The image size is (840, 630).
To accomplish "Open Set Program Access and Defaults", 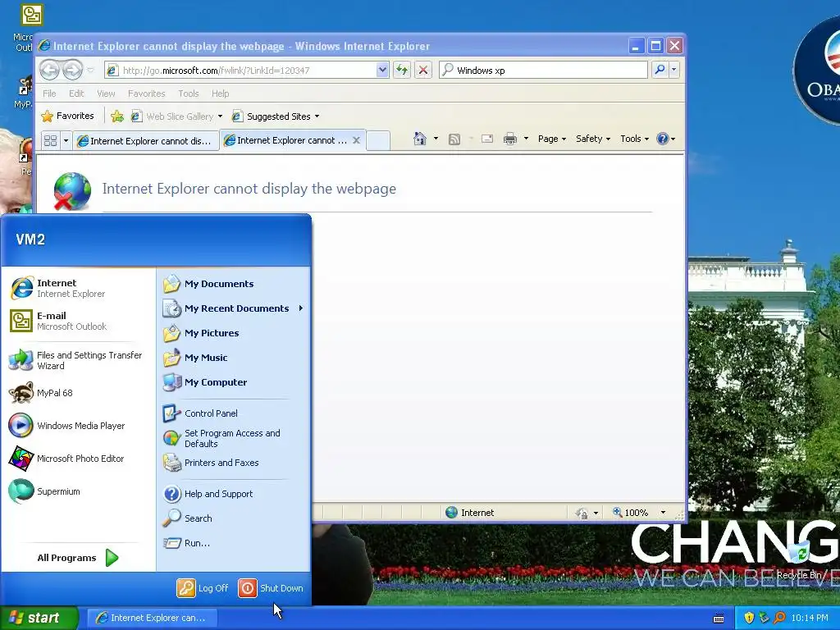I will pyautogui.click(x=233, y=438).
